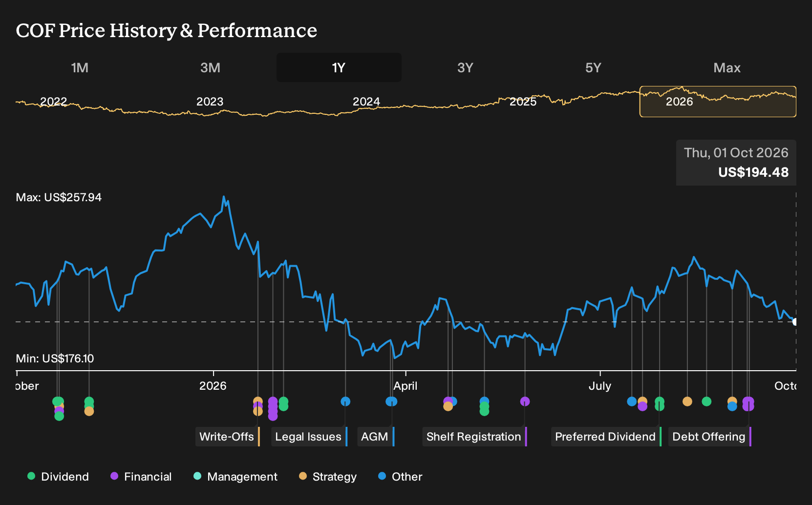Choose the 1Y range tab
The width and height of the screenshot is (812, 505).
tap(339, 67)
